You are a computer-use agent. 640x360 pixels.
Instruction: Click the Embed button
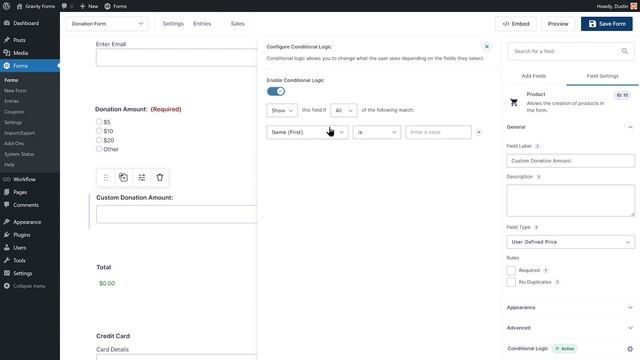click(x=516, y=24)
